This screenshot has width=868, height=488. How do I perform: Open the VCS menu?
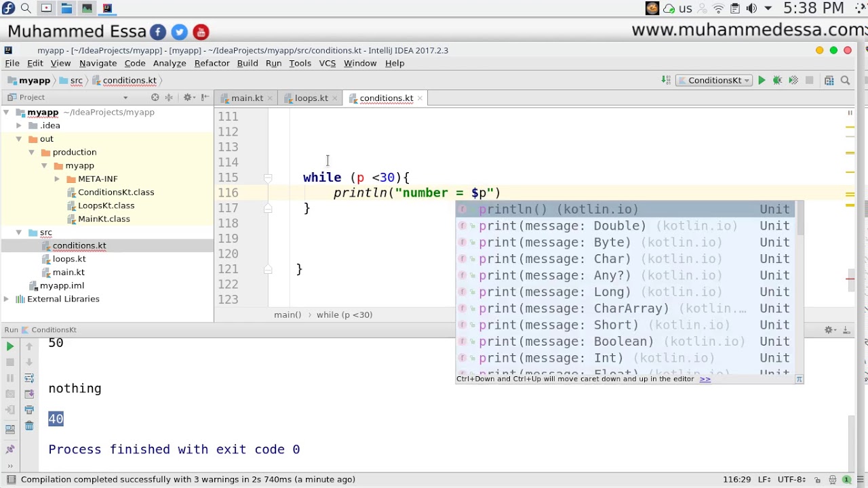point(327,63)
